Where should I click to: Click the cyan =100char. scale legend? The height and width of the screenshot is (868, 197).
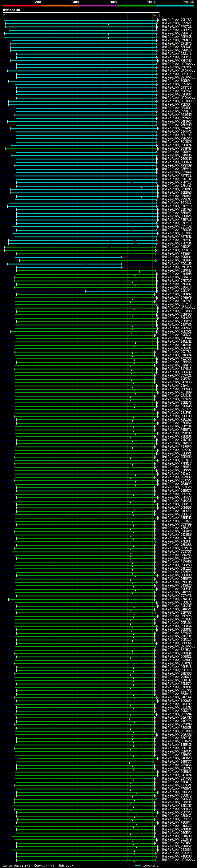click(146, 866)
